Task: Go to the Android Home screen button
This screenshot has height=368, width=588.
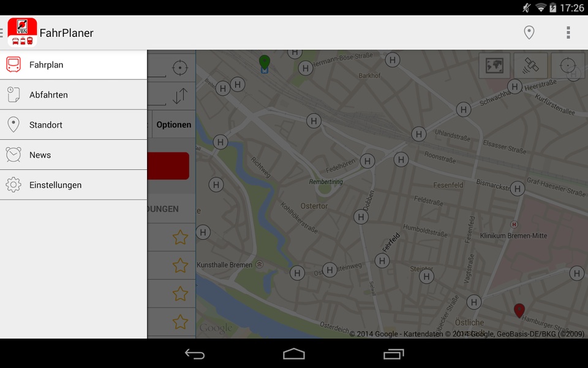Action: click(294, 354)
